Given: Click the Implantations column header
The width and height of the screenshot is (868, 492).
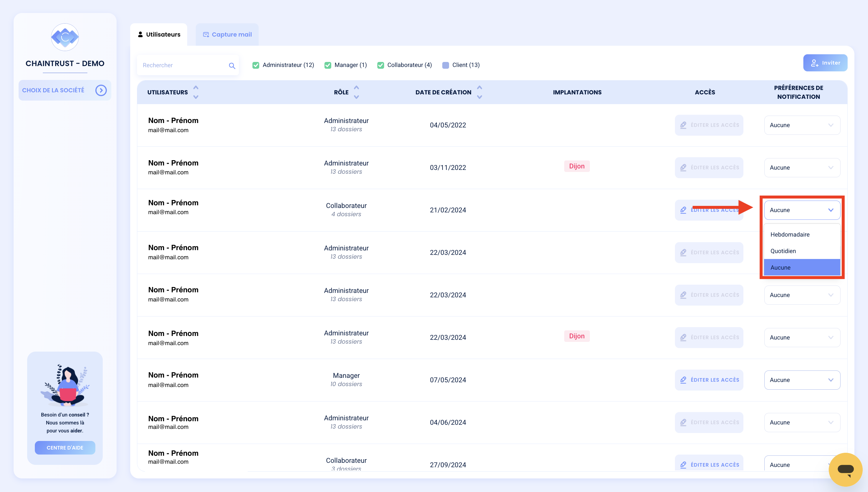Looking at the screenshot, I should [577, 92].
